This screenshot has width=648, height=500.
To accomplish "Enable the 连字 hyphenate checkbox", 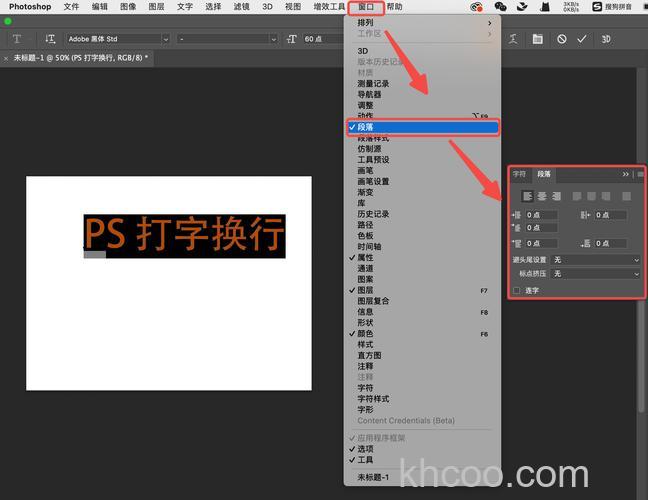I will [517, 290].
